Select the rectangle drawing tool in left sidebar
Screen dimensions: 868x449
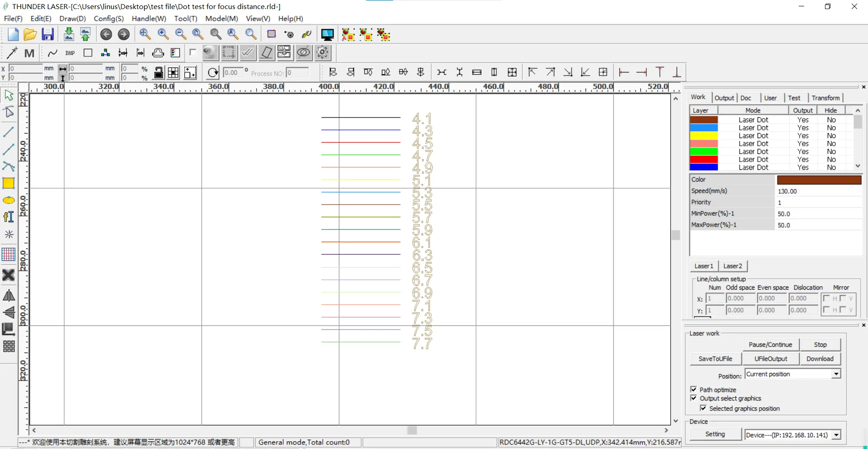click(x=9, y=183)
